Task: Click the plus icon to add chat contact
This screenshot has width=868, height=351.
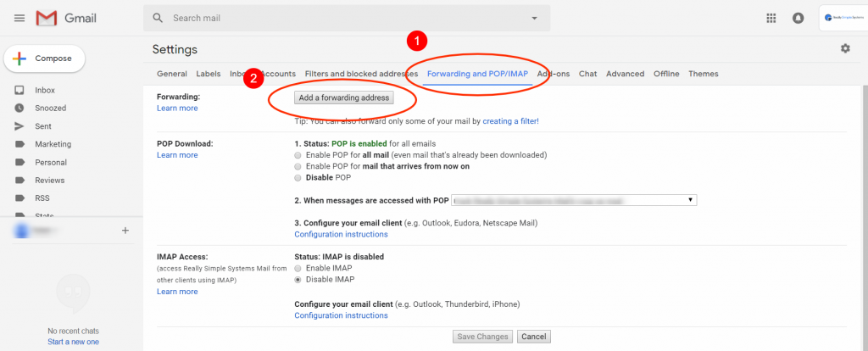Action: (x=125, y=231)
